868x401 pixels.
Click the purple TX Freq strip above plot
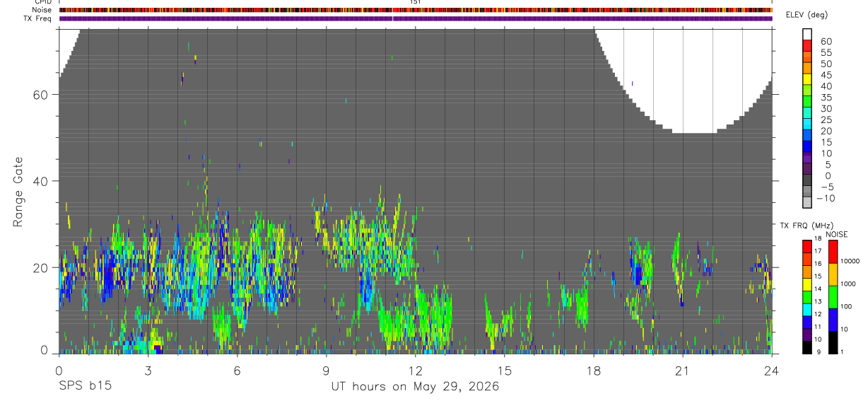pos(415,18)
